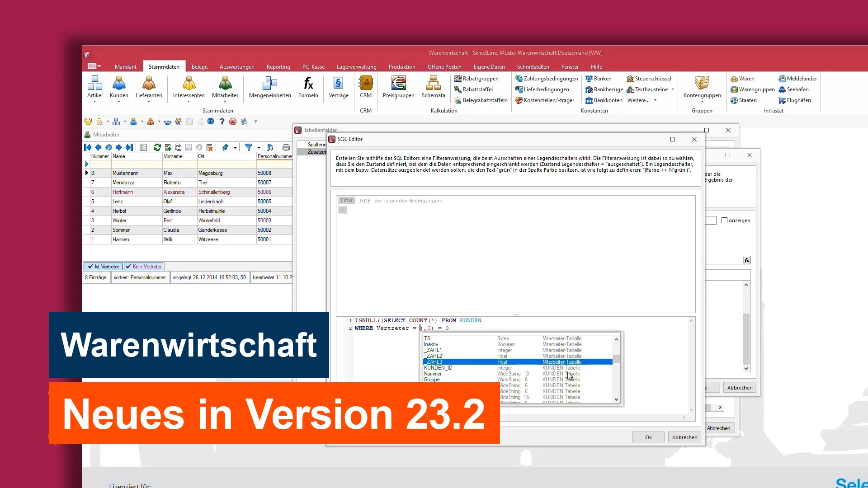
Task: Go to next record arrow
Action: tap(118, 147)
